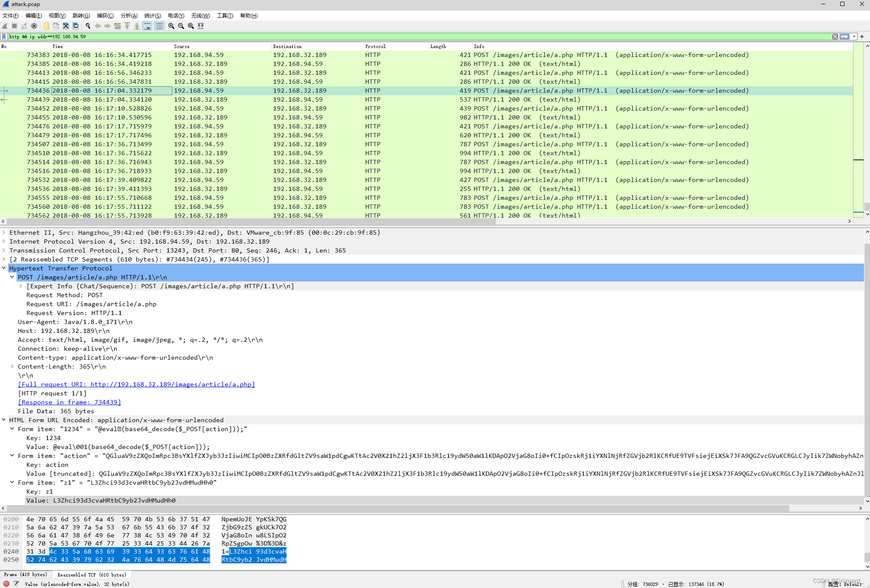Open the 分析(A) menu
870x588 pixels.
pos(129,16)
